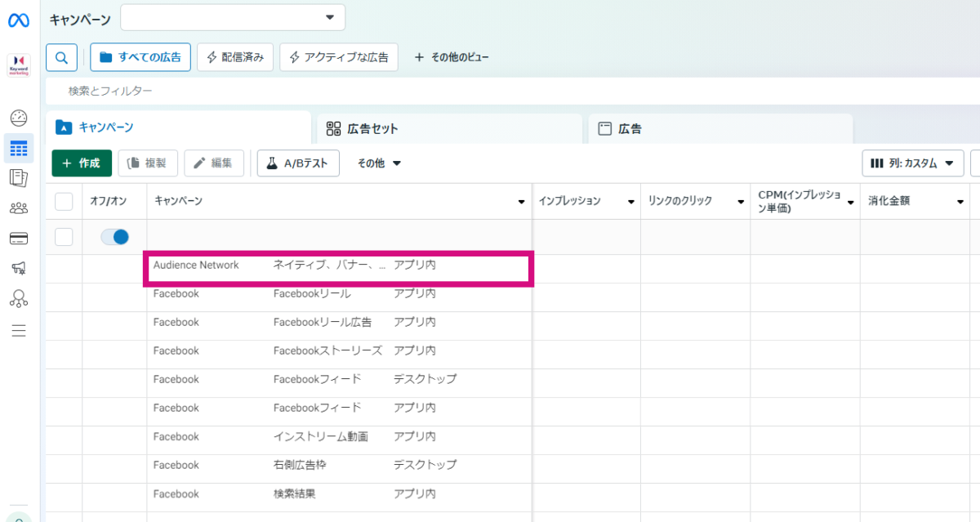Image resolution: width=980 pixels, height=522 pixels.
Task: Open the リンクのクリック column sort arrow
Action: [x=740, y=202]
